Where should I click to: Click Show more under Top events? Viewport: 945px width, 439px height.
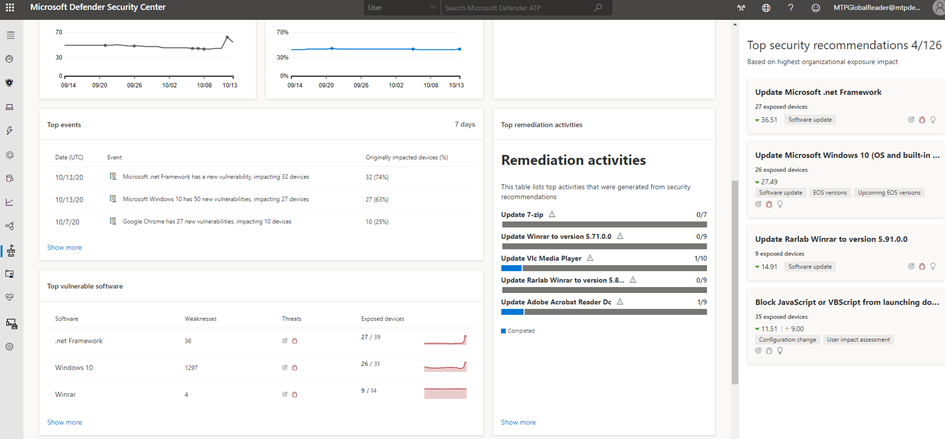point(64,247)
